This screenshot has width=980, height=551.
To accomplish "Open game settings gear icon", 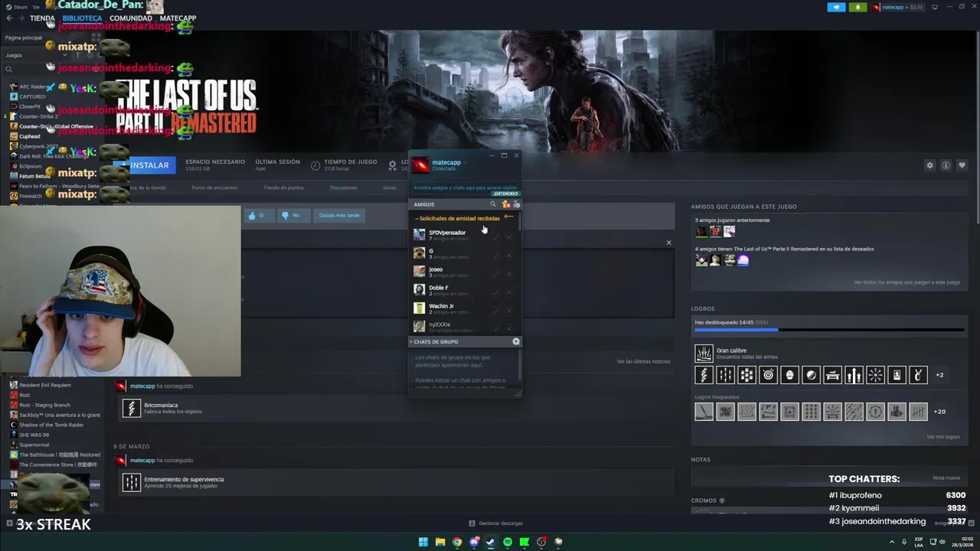I will (929, 165).
